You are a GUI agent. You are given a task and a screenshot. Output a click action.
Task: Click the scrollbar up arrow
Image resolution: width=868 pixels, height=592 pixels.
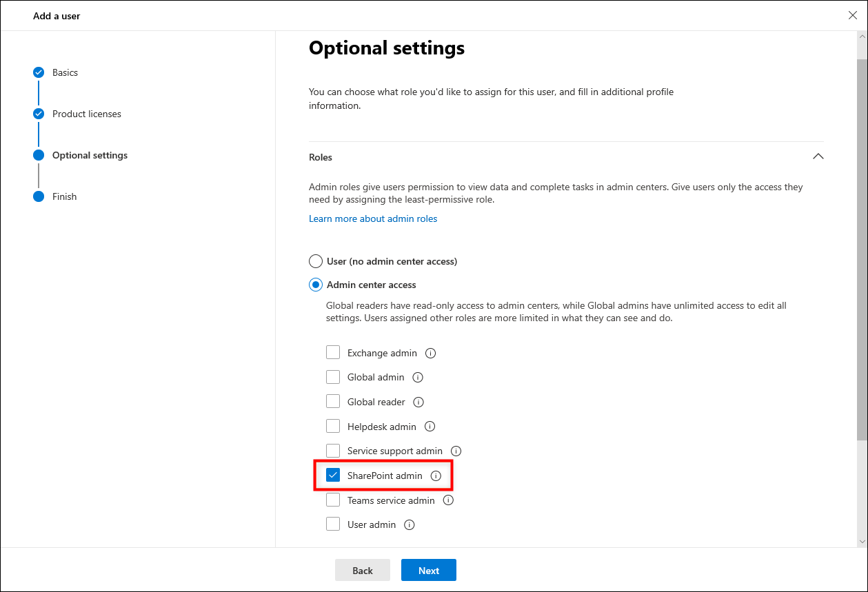[862, 37]
